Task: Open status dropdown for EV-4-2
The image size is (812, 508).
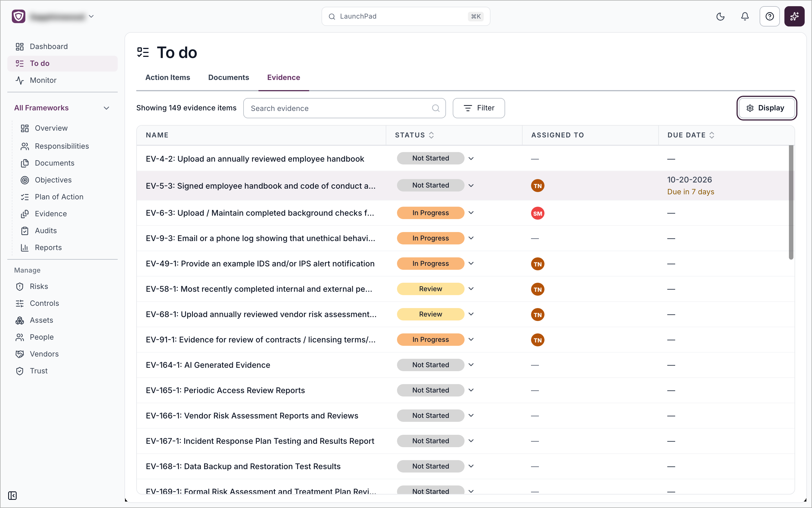Action: coord(471,159)
